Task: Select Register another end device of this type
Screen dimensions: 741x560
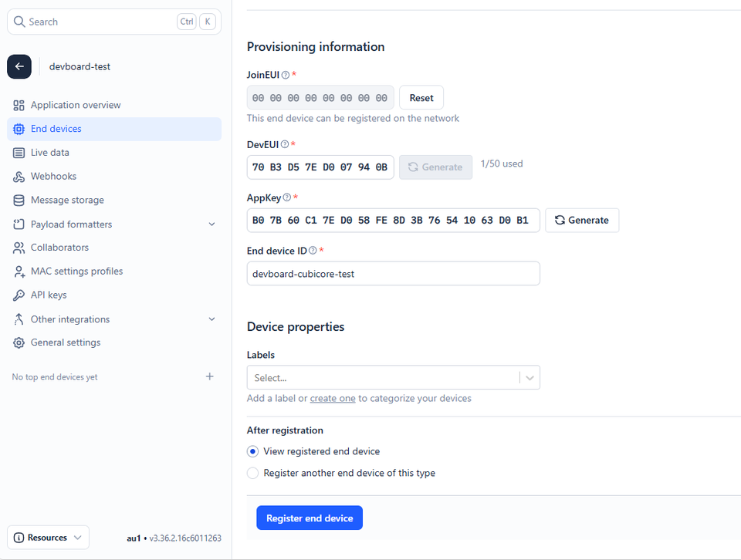Action: [253, 473]
